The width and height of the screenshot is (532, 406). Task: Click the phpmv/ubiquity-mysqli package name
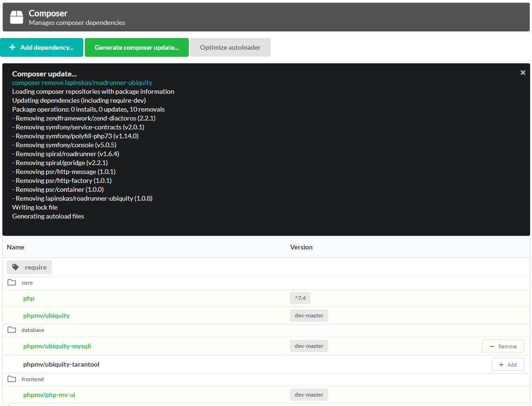(57, 346)
